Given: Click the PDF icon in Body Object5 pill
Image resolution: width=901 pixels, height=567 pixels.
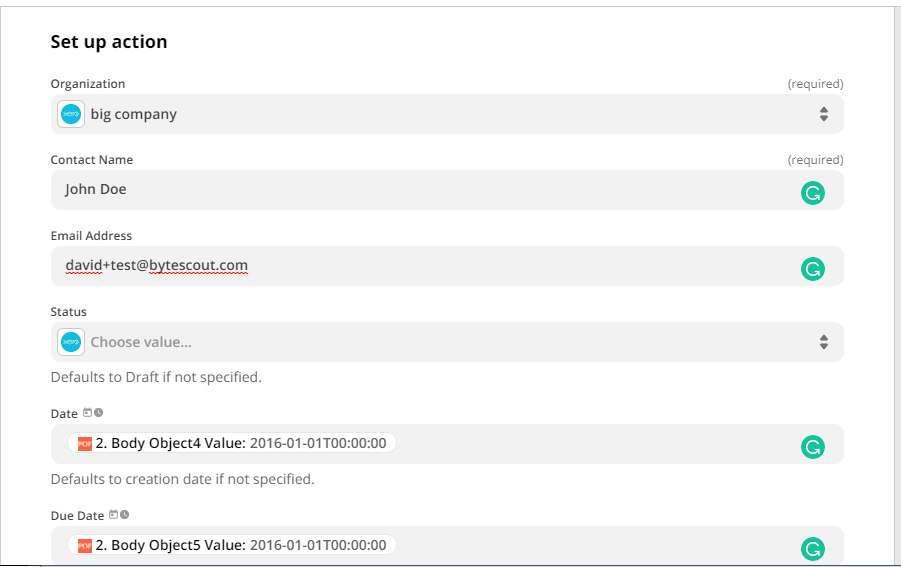Looking at the screenshot, I should (x=85, y=545).
